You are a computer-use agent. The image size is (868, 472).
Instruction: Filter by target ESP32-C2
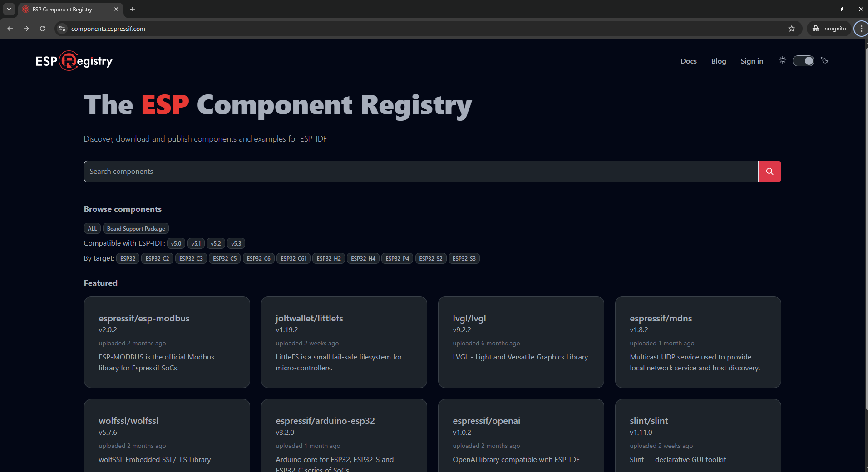click(x=157, y=259)
